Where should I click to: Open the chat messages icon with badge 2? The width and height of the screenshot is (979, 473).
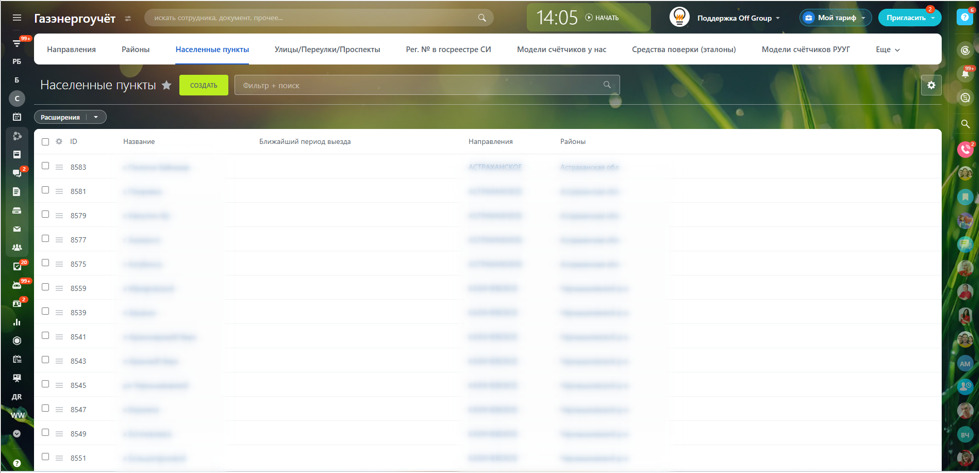pos(17,173)
